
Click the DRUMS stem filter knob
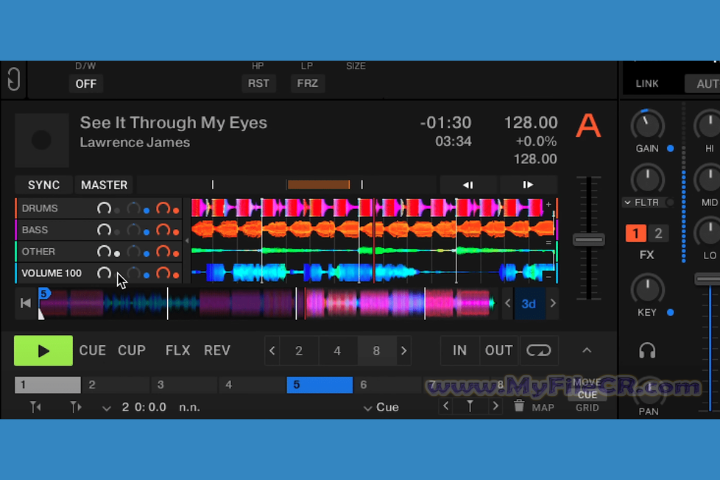coord(134,209)
